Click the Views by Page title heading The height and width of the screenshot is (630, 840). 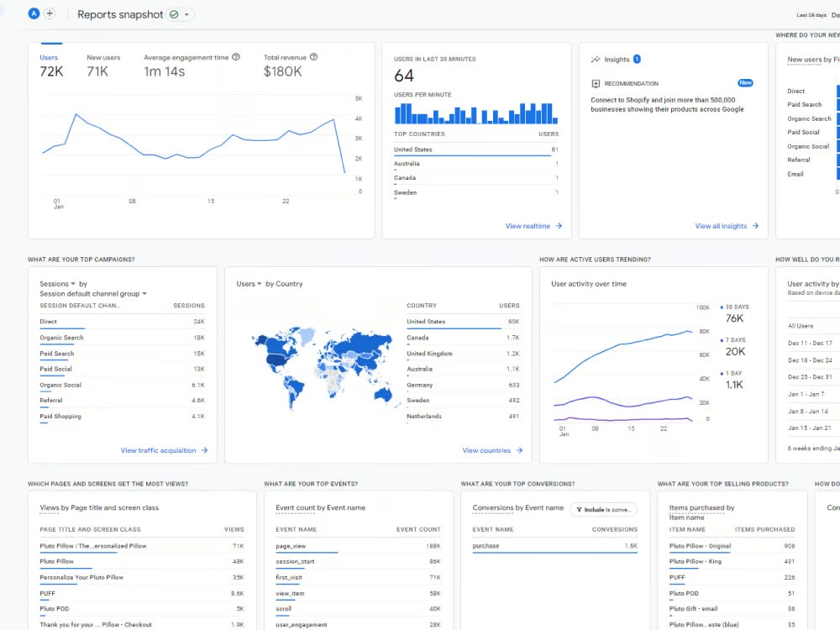(x=99, y=508)
